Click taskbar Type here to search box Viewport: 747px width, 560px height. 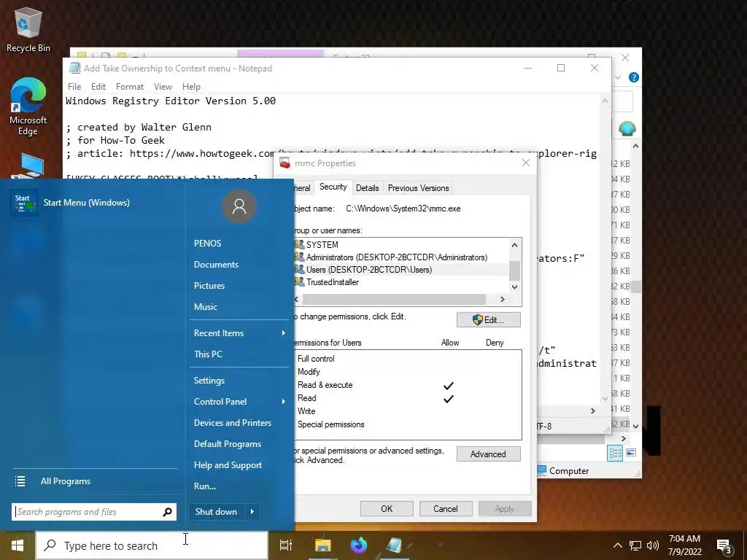[152, 545]
